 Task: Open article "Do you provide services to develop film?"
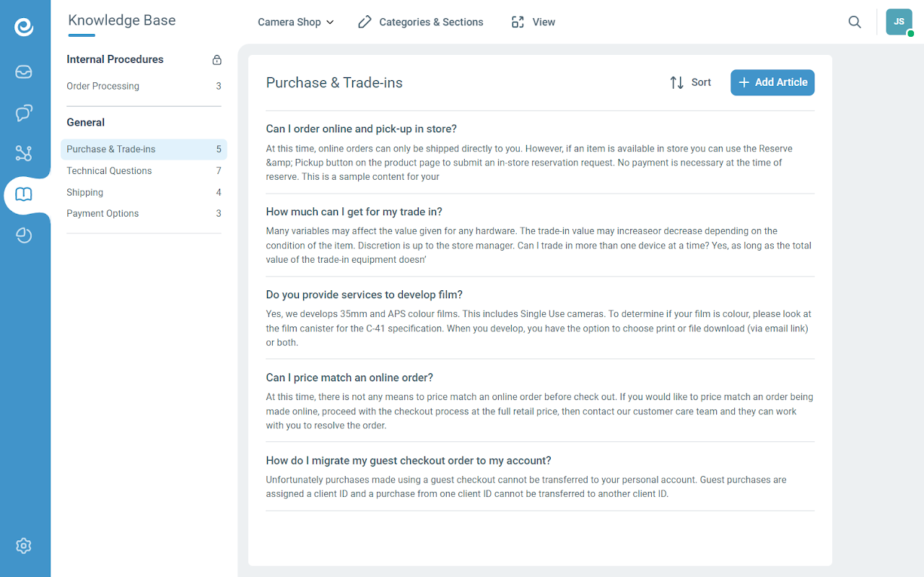364,295
